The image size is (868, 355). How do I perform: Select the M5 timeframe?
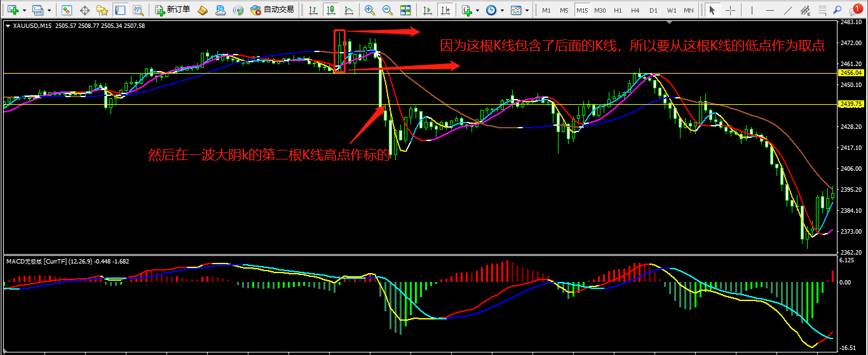point(564,10)
